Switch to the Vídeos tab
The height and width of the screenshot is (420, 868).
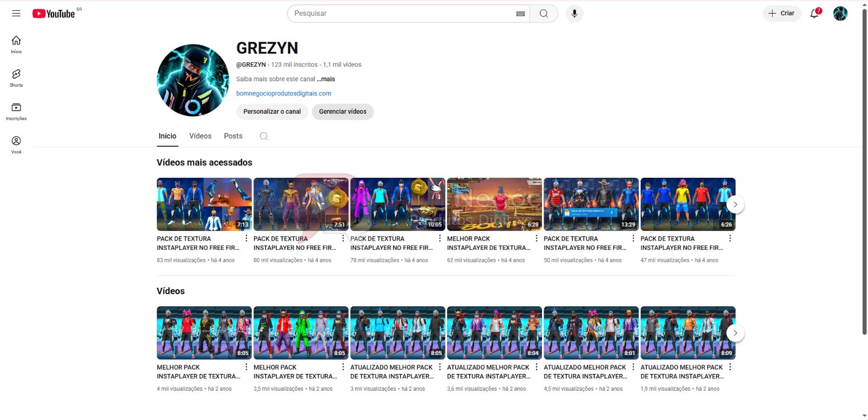click(x=200, y=136)
